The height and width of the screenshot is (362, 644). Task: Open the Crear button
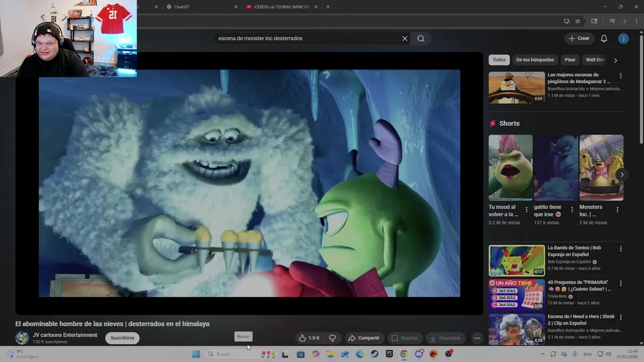[x=579, y=38]
